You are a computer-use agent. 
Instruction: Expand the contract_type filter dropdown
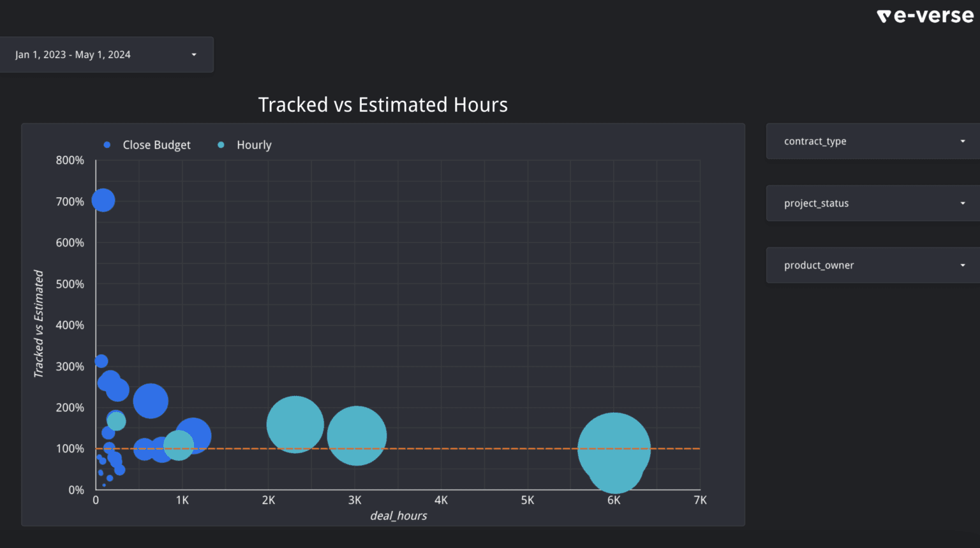[x=873, y=141]
